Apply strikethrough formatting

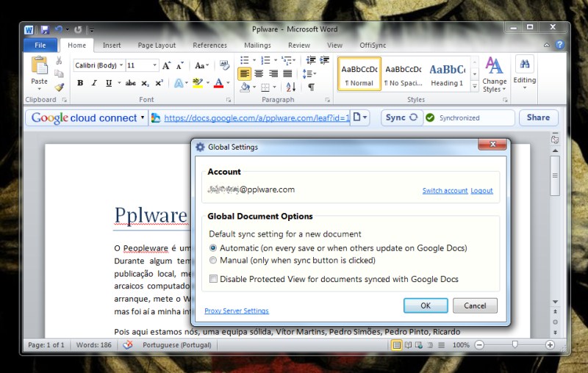131,83
